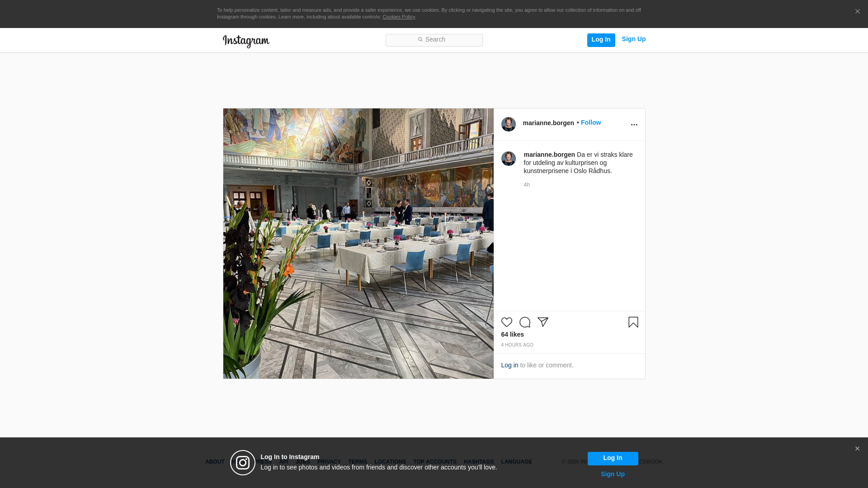Save the post with the bookmark icon
868x488 pixels.
point(633,322)
